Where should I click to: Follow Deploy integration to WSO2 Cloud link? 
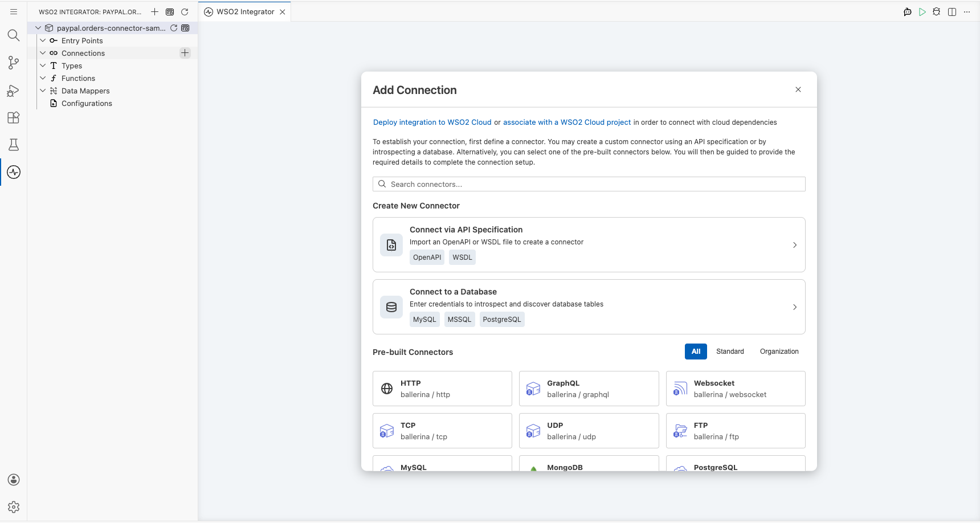click(432, 122)
